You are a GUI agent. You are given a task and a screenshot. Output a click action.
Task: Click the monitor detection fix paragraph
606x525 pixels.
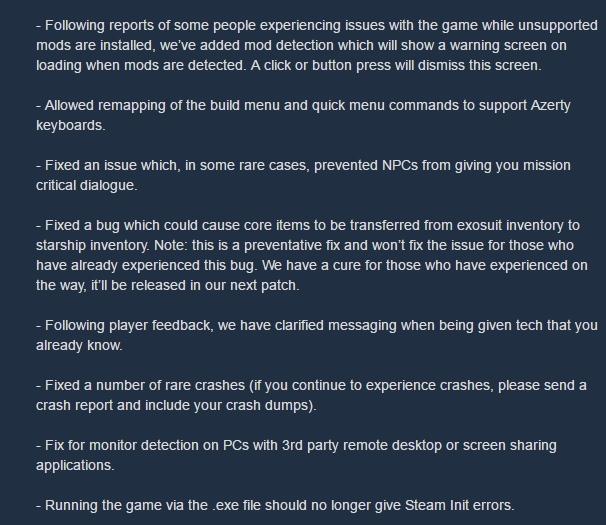point(296,455)
